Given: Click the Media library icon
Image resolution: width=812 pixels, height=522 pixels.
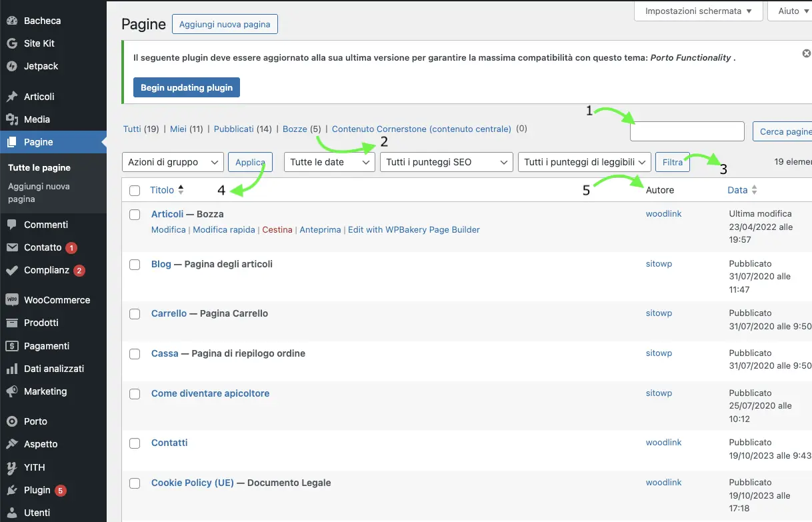Looking at the screenshot, I should (x=11, y=119).
